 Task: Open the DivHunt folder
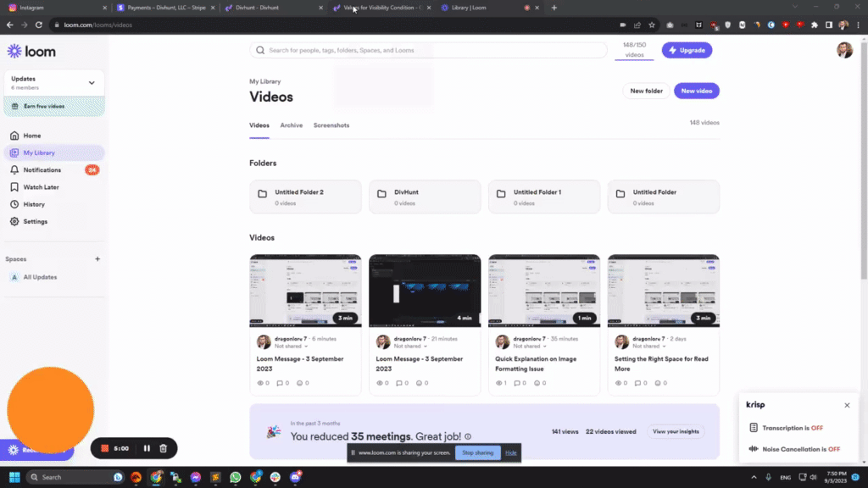click(425, 197)
